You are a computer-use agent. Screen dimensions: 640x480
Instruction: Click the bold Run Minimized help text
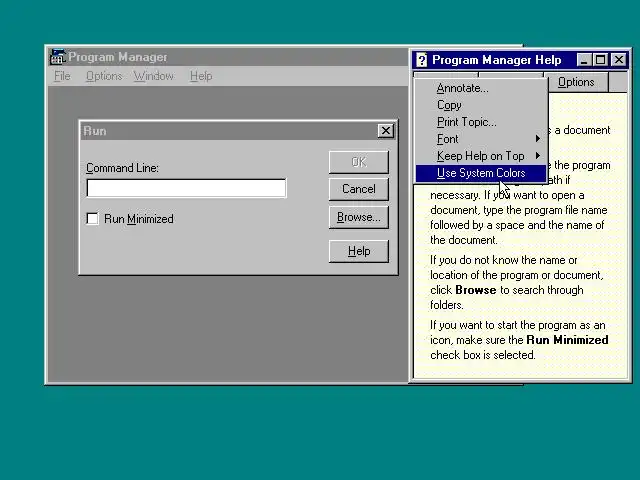(x=567, y=340)
